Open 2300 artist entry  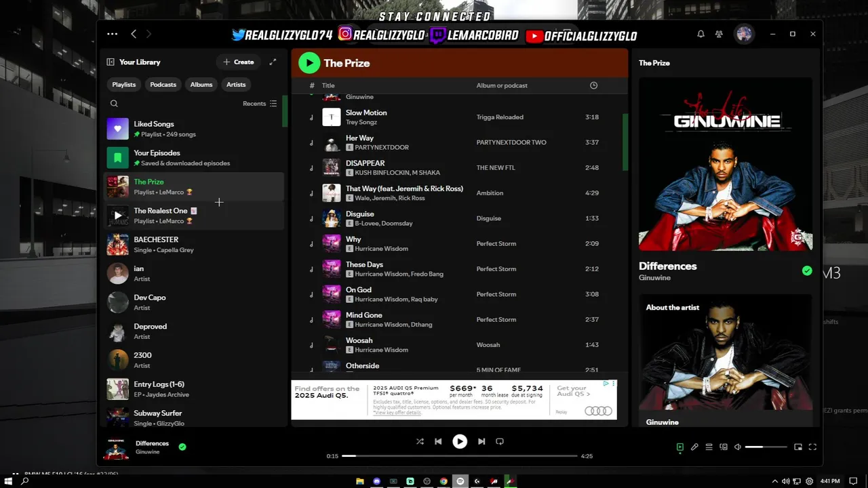coord(193,360)
